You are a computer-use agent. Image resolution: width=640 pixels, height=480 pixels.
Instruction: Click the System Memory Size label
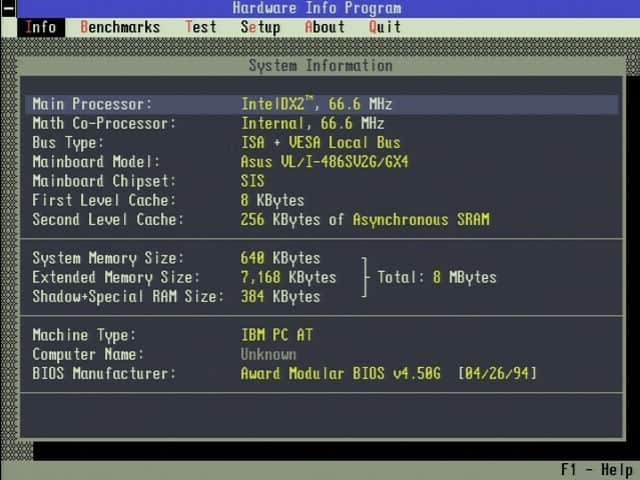coord(108,258)
